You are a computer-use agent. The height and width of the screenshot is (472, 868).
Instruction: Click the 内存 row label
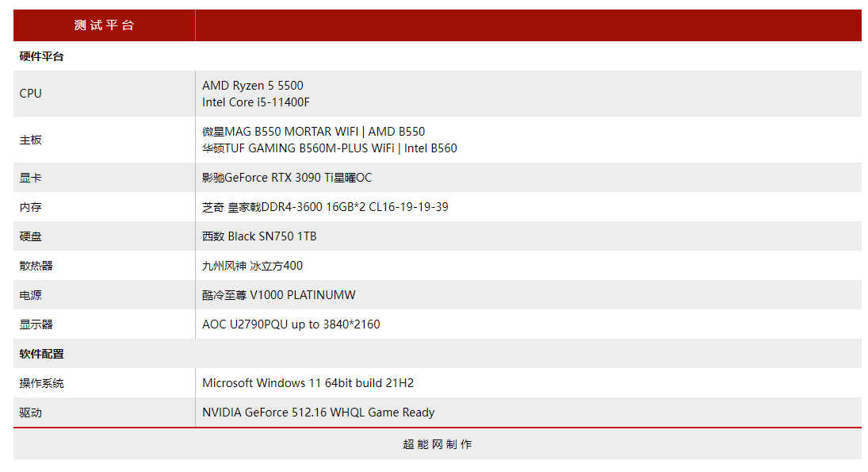(30, 207)
